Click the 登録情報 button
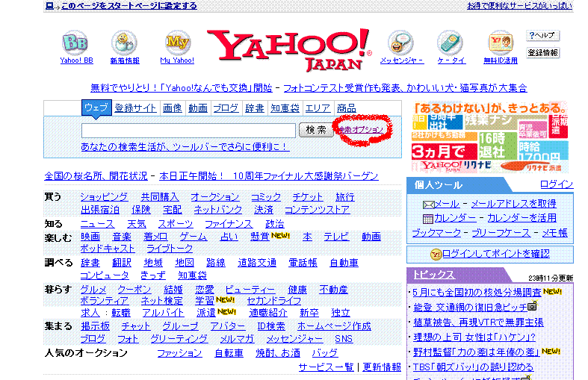Image resolution: width=588 pixels, height=380 pixels. coord(542,53)
